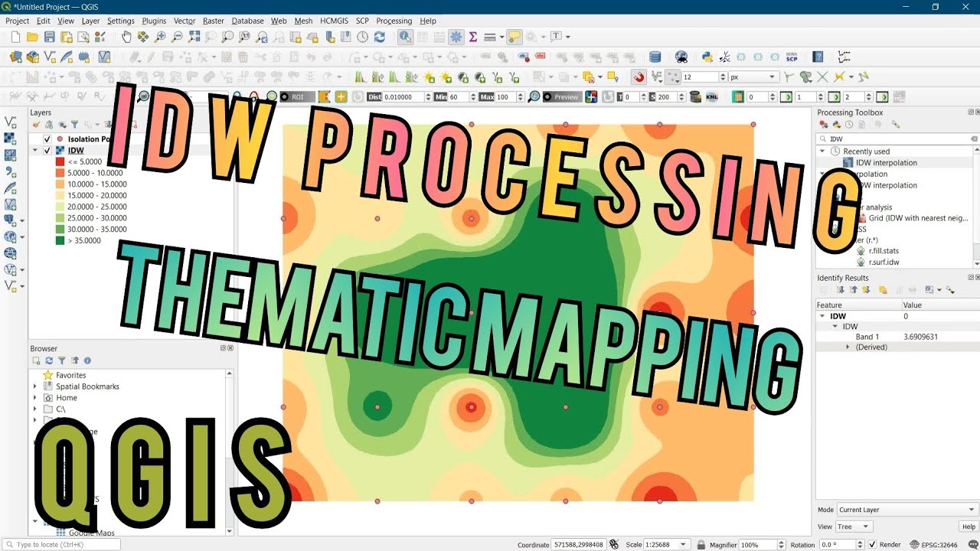Open the DB Manager database icon
This screenshot has width=980, height=551.
click(x=655, y=57)
